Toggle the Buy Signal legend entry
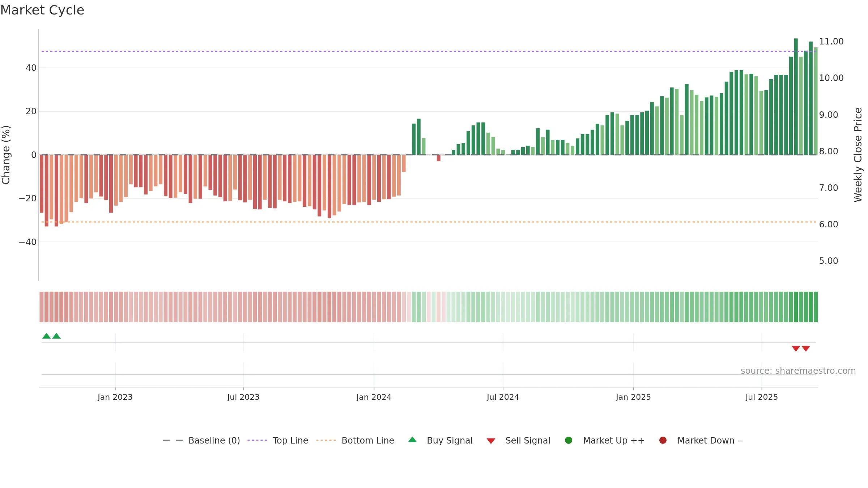 coord(440,440)
